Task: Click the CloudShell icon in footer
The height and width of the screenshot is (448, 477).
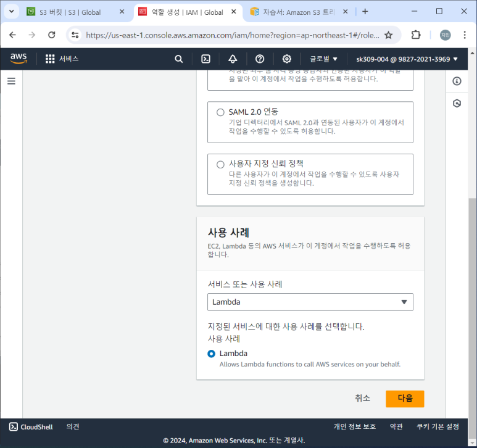Action: point(14,426)
